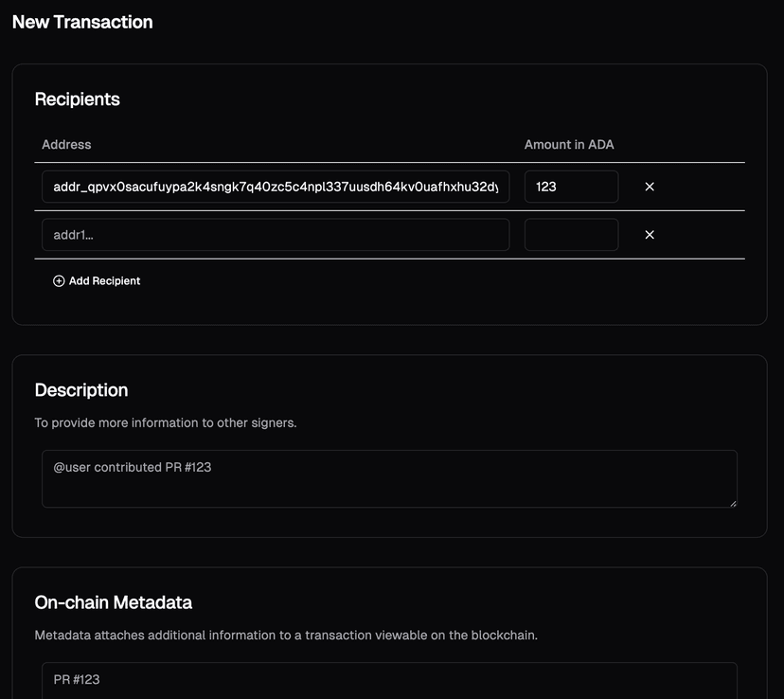Click the Add Recipient button
784x699 pixels.
[x=97, y=280]
